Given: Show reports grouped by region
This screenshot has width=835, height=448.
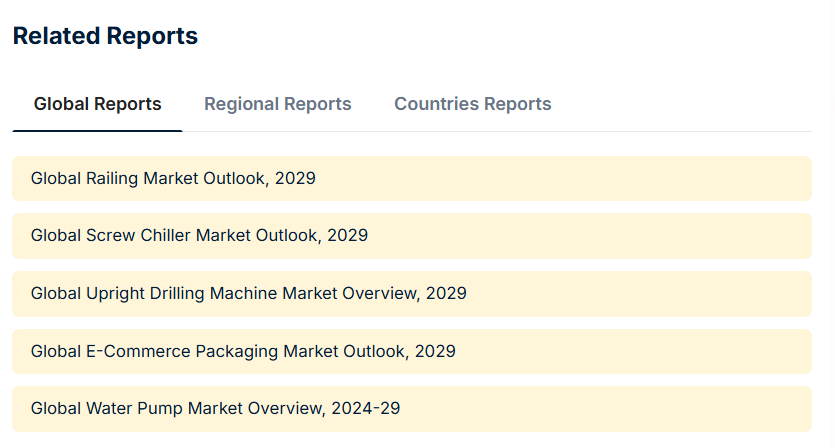Looking at the screenshot, I should click(x=277, y=104).
